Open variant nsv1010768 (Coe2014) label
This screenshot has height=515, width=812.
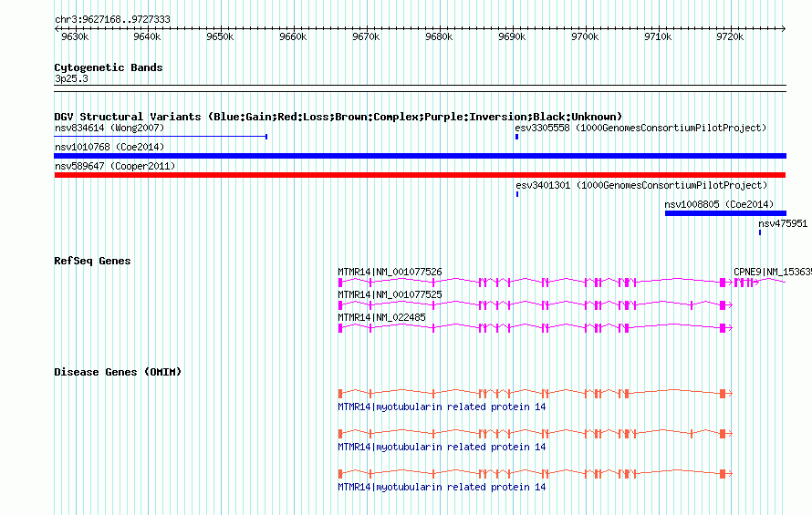(x=109, y=147)
